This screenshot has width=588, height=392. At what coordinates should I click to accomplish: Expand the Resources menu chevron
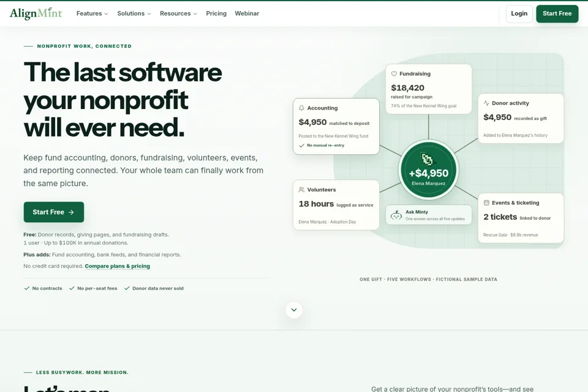pyautogui.click(x=195, y=14)
